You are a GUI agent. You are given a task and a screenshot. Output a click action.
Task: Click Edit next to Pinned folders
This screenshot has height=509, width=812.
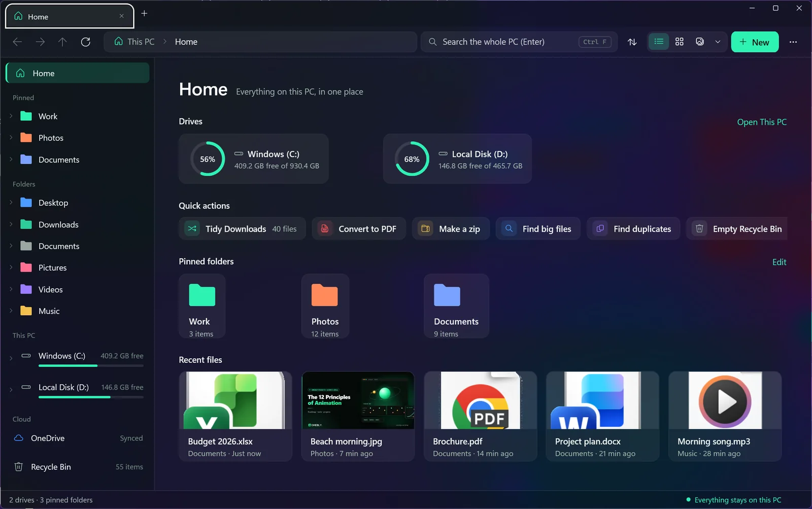(779, 262)
